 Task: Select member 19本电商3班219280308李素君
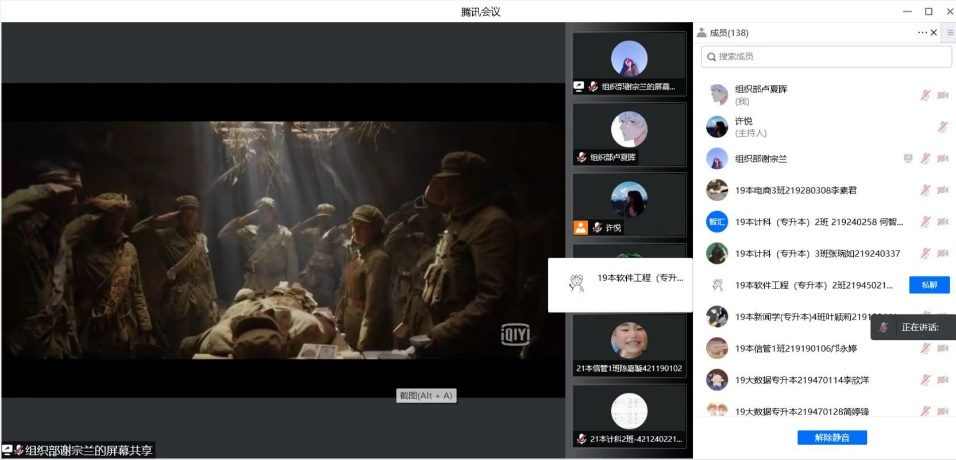coord(824,190)
